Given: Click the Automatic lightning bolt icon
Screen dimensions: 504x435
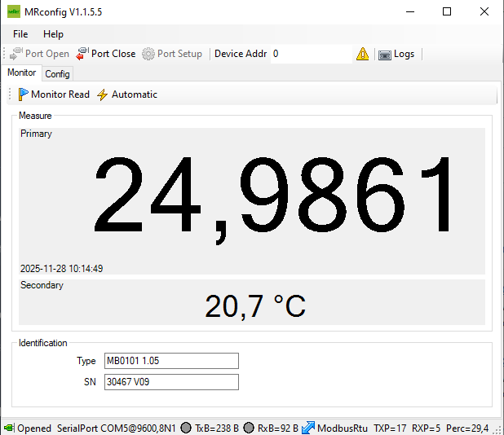Looking at the screenshot, I should tap(103, 94).
